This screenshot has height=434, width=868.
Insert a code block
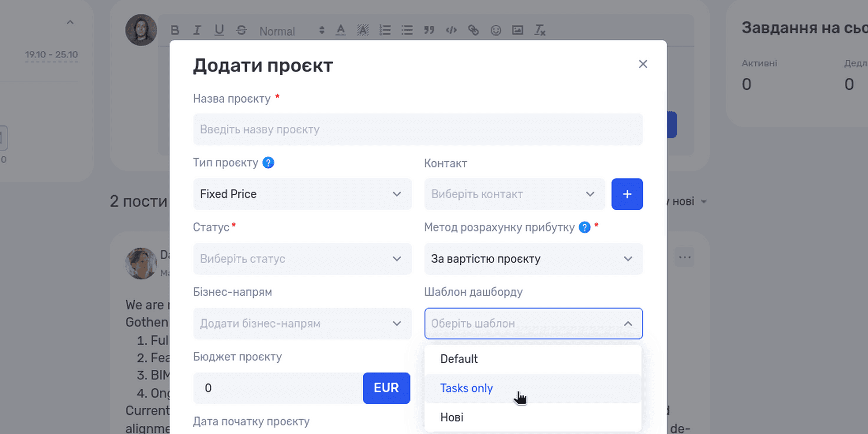451,30
